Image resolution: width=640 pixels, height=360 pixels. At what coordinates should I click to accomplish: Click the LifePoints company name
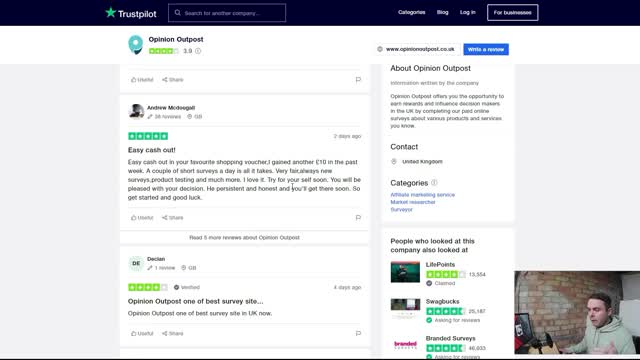[x=440, y=264]
